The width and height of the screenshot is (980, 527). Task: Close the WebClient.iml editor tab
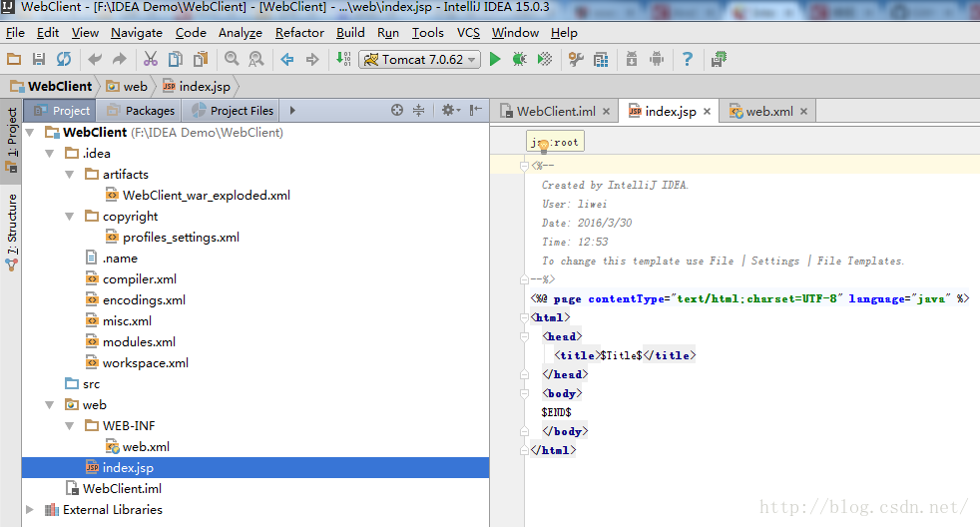(x=606, y=111)
